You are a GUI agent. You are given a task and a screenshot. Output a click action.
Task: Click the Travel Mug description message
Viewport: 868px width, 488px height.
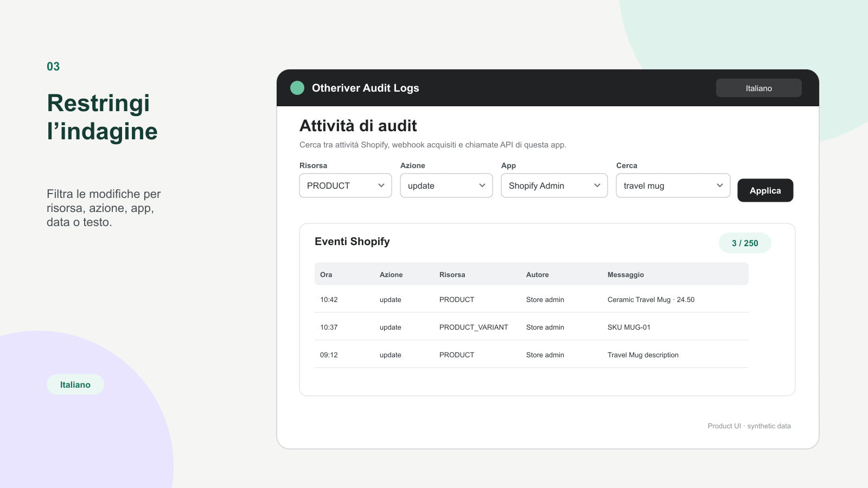point(643,355)
